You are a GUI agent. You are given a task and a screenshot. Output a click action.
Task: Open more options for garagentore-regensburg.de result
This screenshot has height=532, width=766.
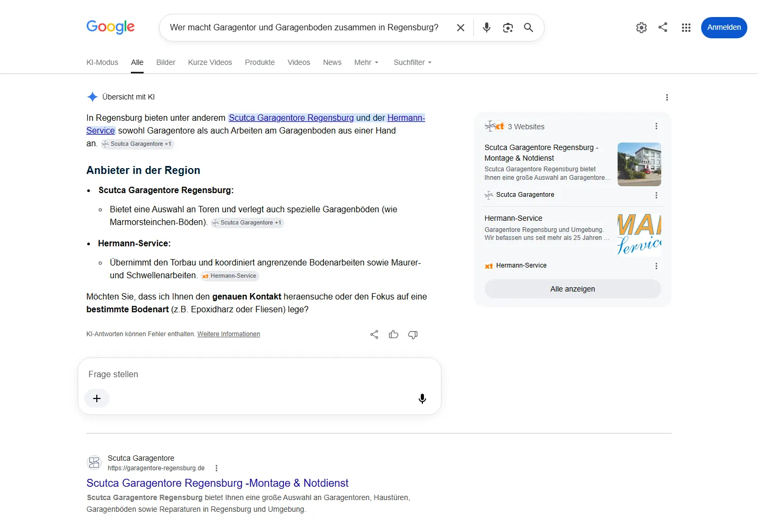(217, 468)
